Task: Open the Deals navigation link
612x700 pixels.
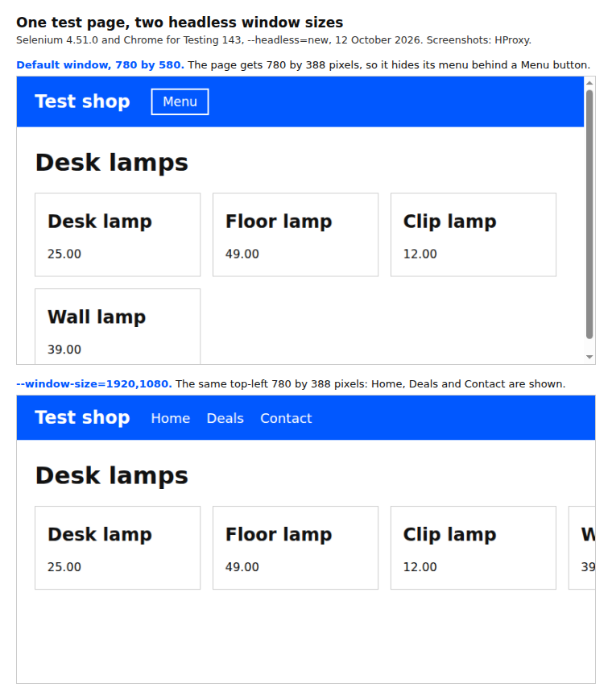Action: [225, 418]
